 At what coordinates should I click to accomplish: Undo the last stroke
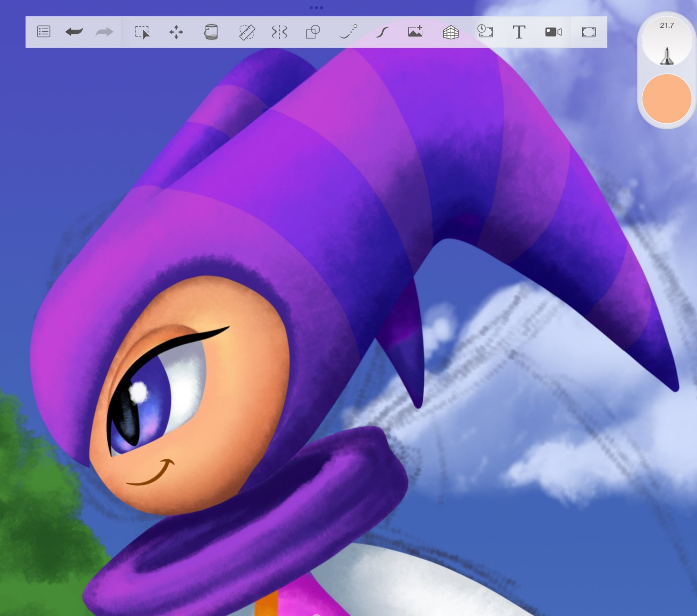[74, 32]
